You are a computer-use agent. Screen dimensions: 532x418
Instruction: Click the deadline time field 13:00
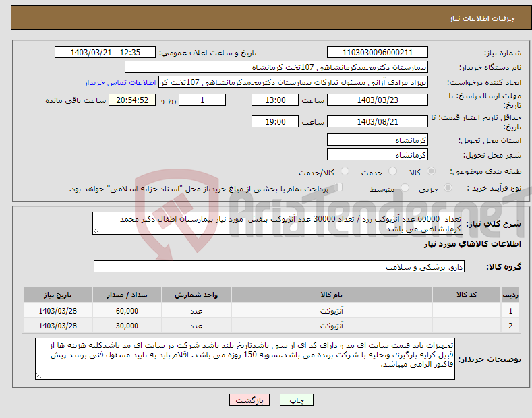tap(275, 100)
